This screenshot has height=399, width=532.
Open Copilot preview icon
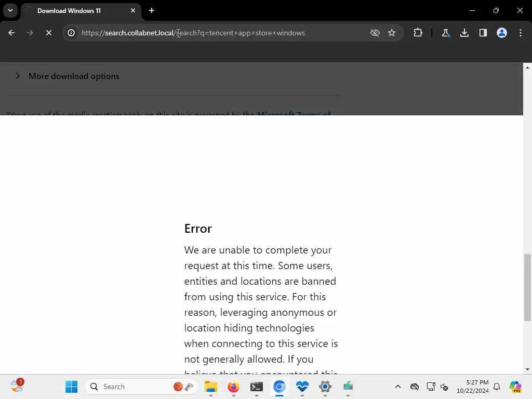coord(515,387)
